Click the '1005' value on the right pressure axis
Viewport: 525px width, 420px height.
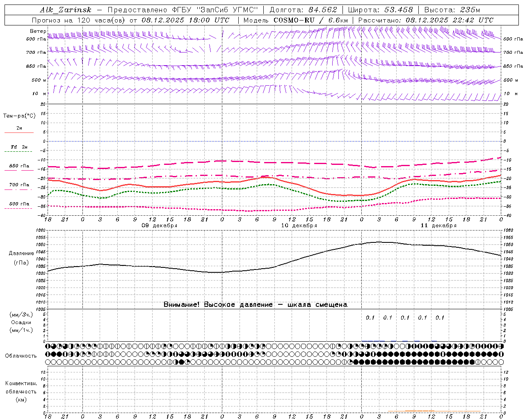coord(508,309)
